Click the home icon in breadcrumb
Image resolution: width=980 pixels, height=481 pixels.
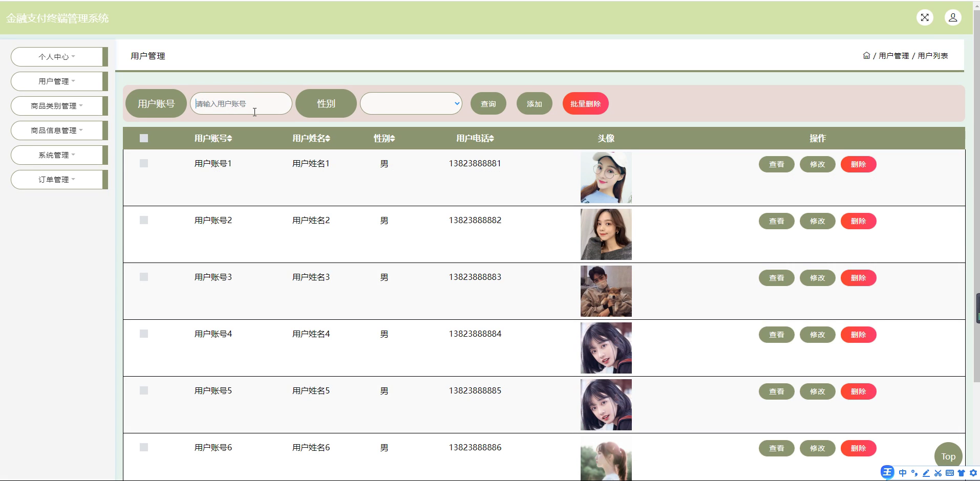pyautogui.click(x=866, y=55)
